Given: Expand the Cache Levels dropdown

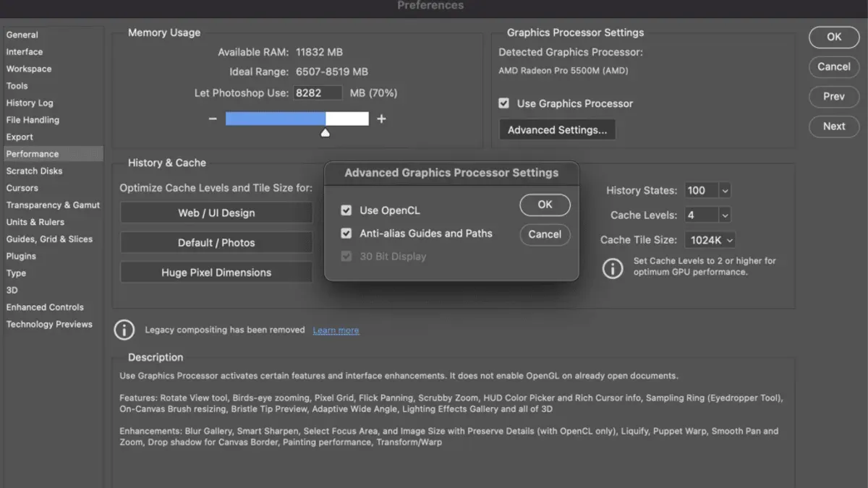Looking at the screenshot, I should [725, 215].
